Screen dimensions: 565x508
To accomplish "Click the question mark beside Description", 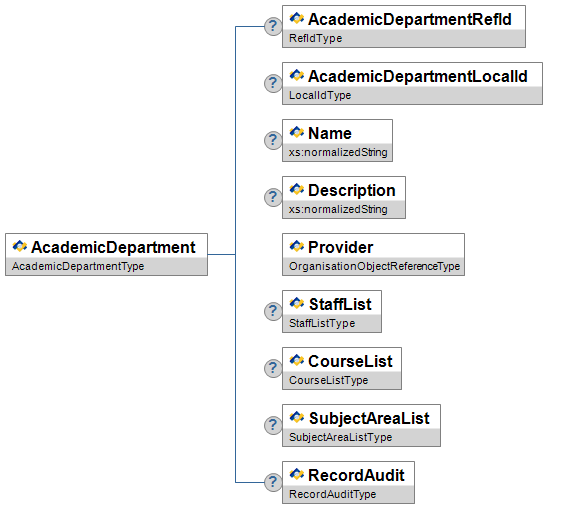I will [x=273, y=197].
